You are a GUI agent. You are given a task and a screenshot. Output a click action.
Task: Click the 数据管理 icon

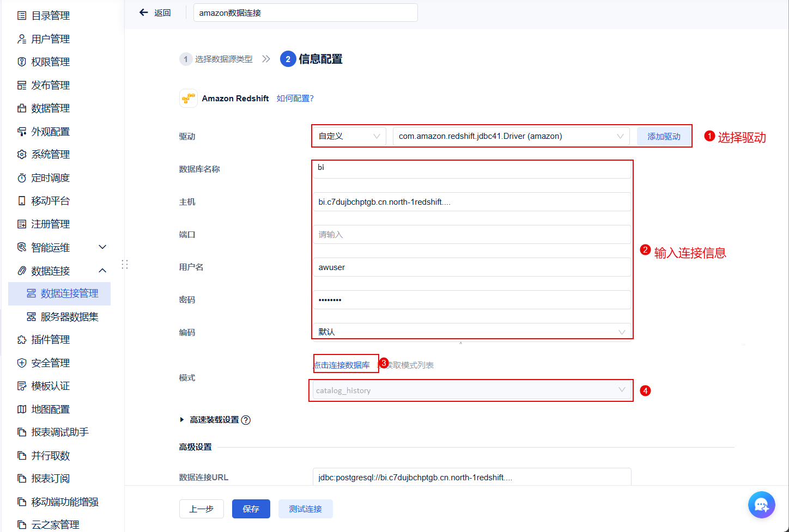pyautogui.click(x=22, y=108)
